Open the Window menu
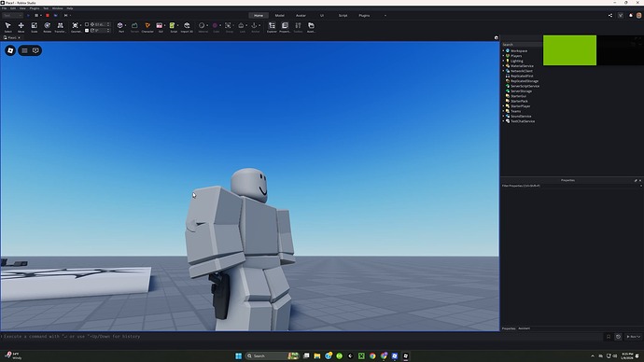Screen dimensions: 644x362 58,8
